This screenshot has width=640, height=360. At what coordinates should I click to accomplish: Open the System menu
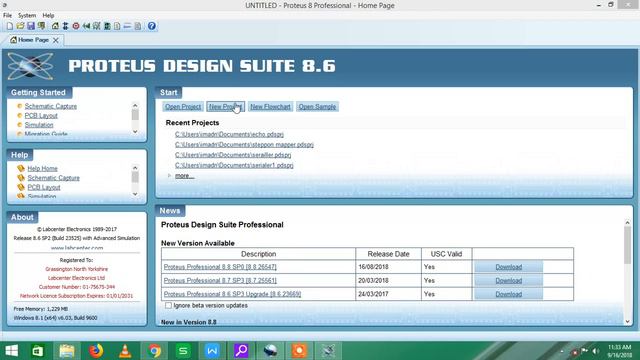[27, 16]
